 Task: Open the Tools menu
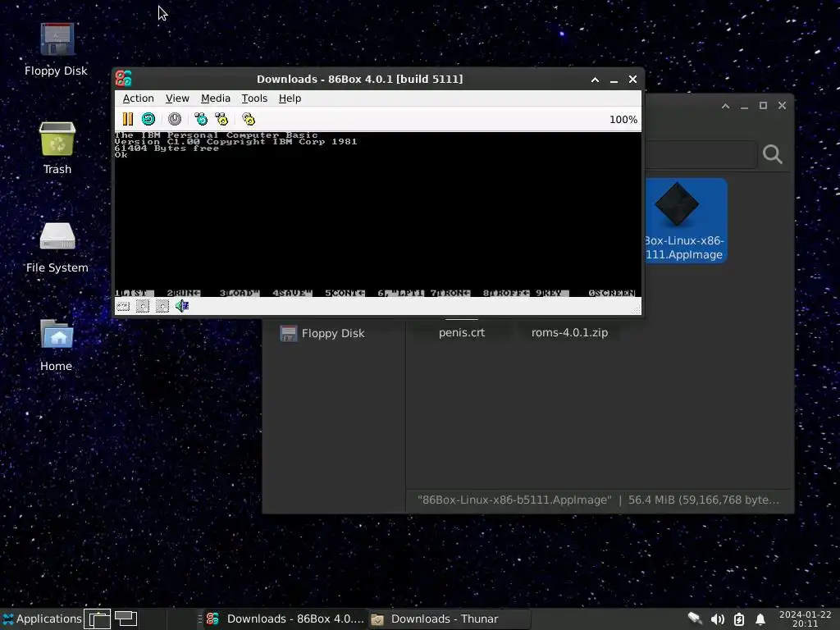point(254,98)
